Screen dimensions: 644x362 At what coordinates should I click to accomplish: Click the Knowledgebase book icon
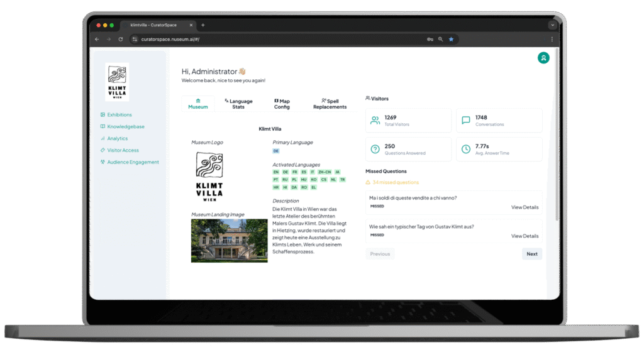(x=103, y=127)
